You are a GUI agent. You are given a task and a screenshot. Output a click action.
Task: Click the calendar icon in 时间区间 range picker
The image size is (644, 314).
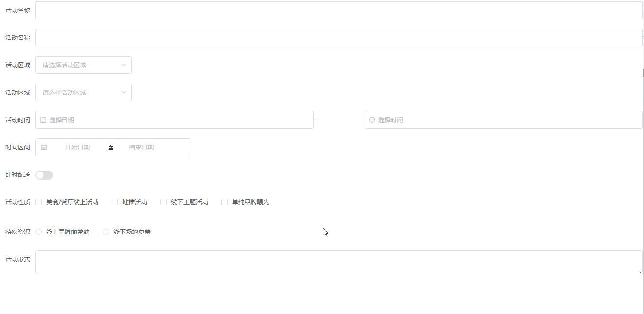point(43,147)
